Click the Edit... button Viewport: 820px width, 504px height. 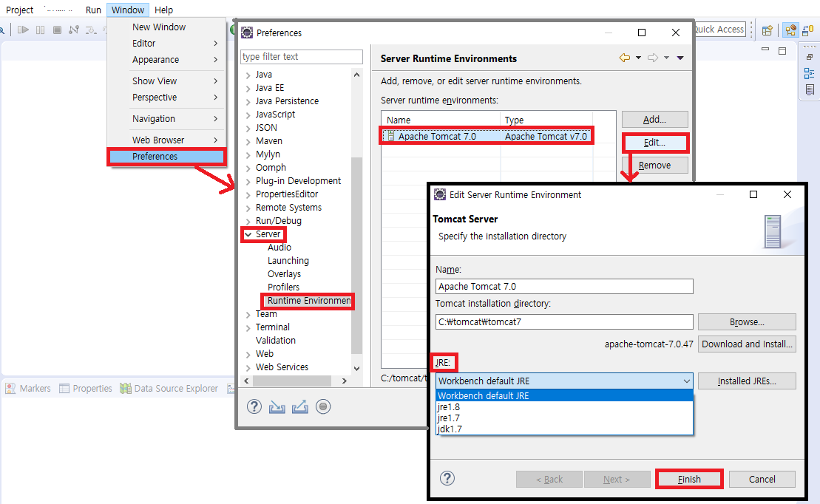[655, 143]
